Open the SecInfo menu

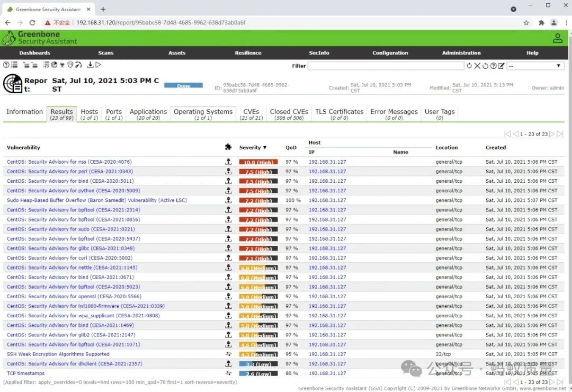pyautogui.click(x=319, y=53)
